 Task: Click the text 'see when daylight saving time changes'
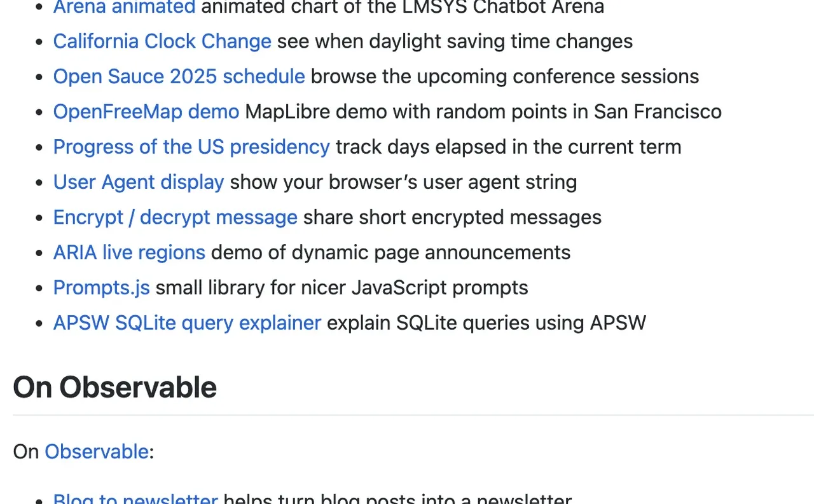pos(455,41)
